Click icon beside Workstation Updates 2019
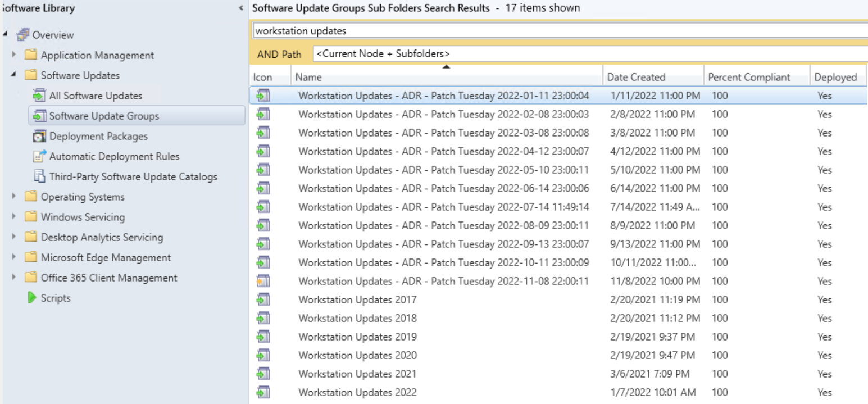The image size is (868, 404). (263, 337)
